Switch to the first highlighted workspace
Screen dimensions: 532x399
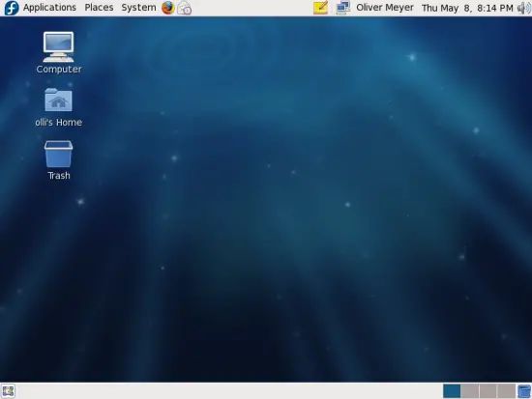(x=452, y=391)
